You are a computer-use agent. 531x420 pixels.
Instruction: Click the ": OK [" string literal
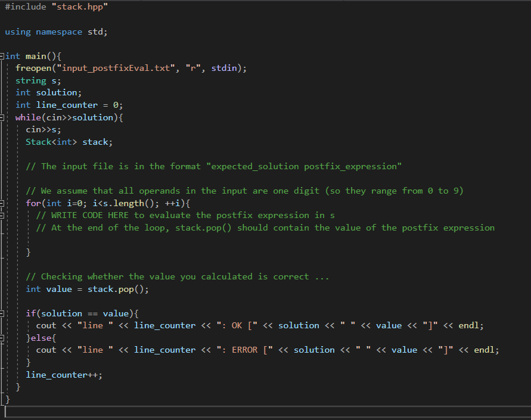pyautogui.click(x=237, y=326)
